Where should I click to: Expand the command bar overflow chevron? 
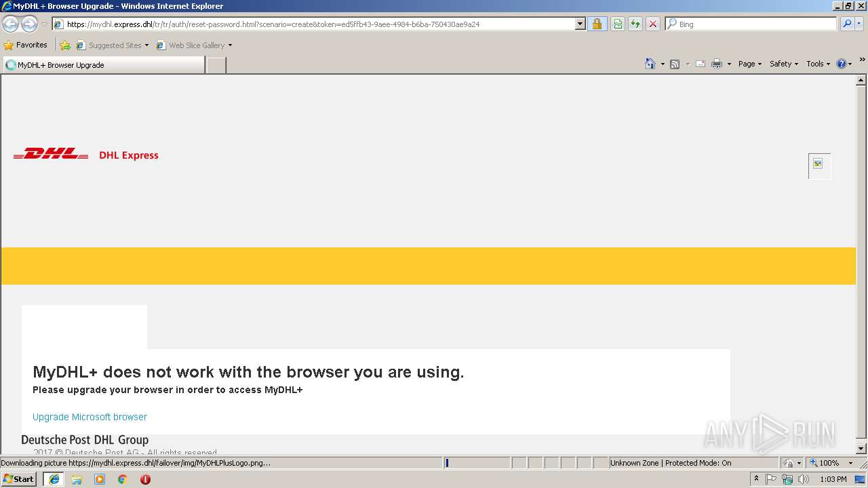(x=862, y=60)
